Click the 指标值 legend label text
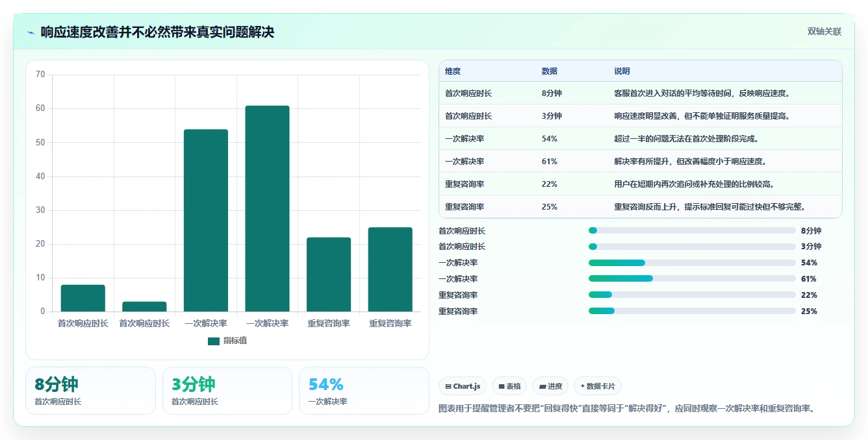The height and width of the screenshot is (440, 868). pyautogui.click(x=235, y=341)
